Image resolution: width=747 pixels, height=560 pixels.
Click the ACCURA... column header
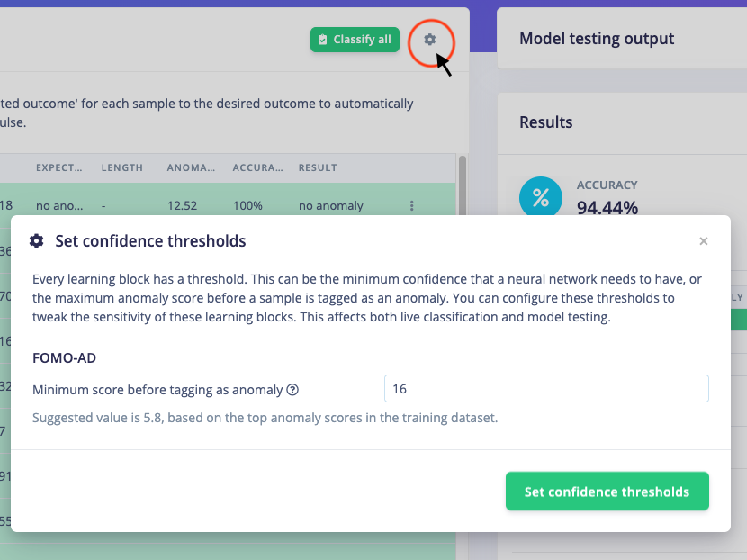point(257,167)
